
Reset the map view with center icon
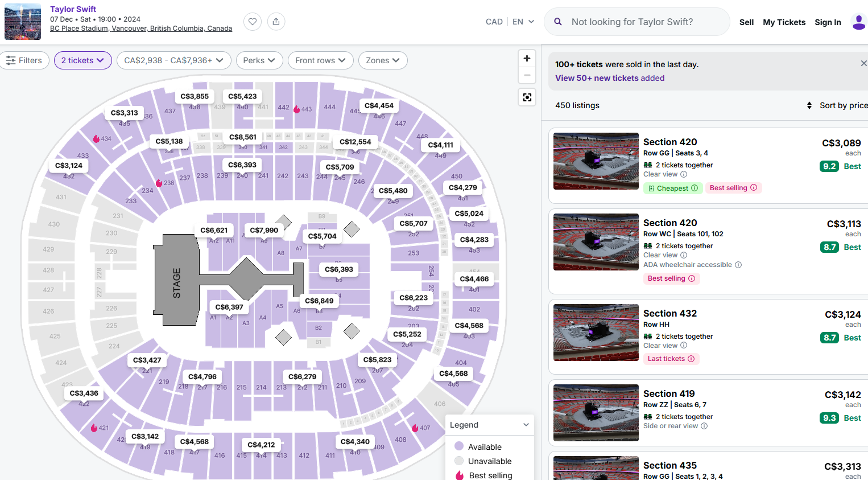click(x=527, y=97)
